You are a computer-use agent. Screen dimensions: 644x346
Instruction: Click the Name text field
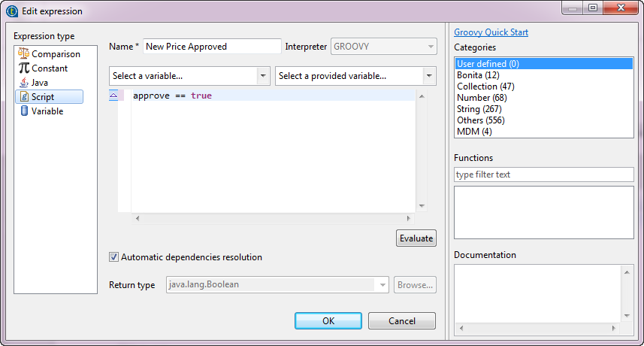pos(212,47)
